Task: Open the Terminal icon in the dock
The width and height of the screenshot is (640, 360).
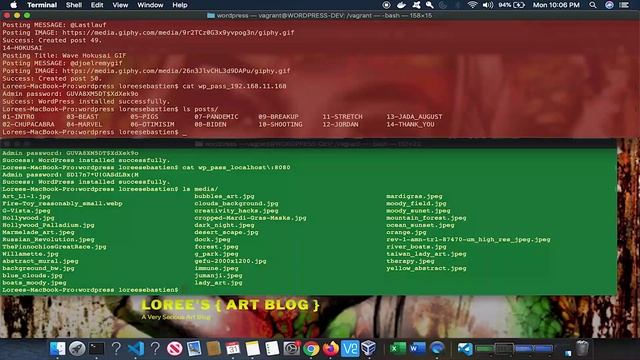Action: click(96, 349)
